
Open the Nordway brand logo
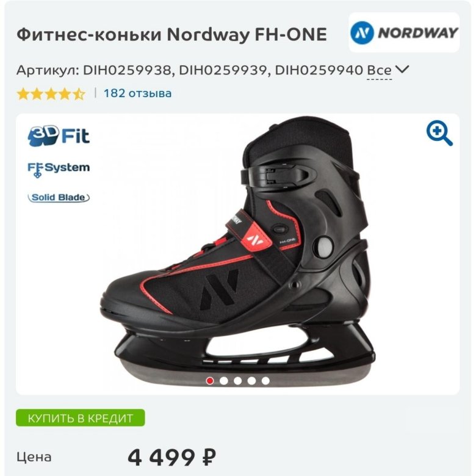[404, 32]
